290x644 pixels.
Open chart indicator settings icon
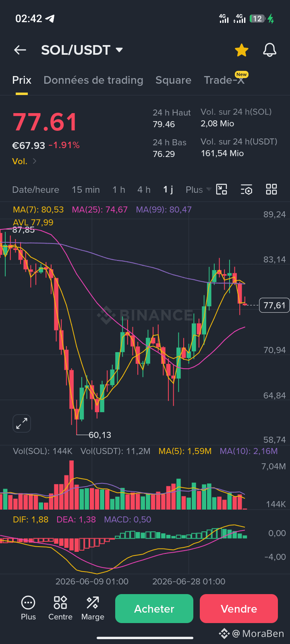click(x=246, y=190)
